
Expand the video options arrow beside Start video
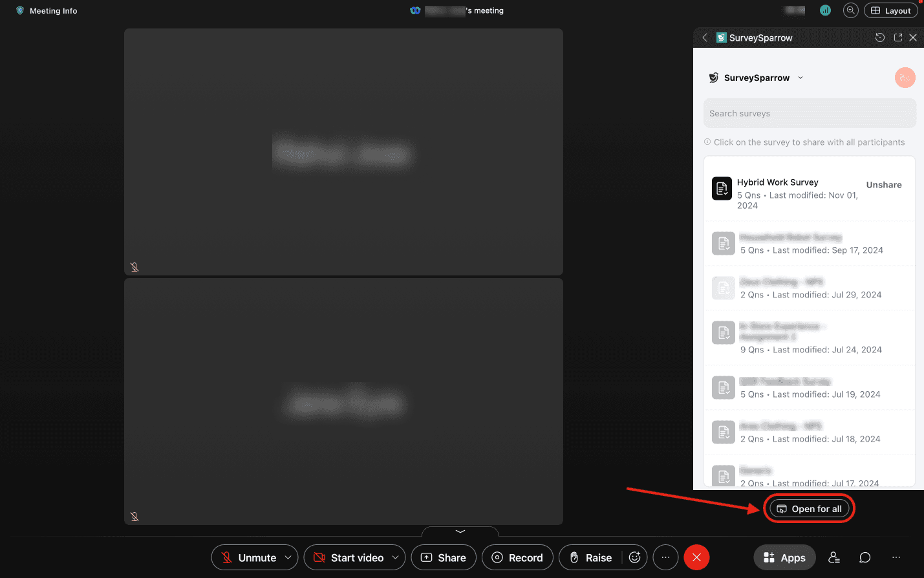395,557
